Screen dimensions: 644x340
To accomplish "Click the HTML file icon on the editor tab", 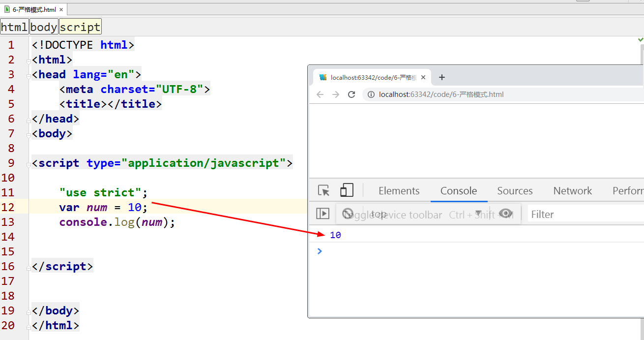I will [7, 9].
